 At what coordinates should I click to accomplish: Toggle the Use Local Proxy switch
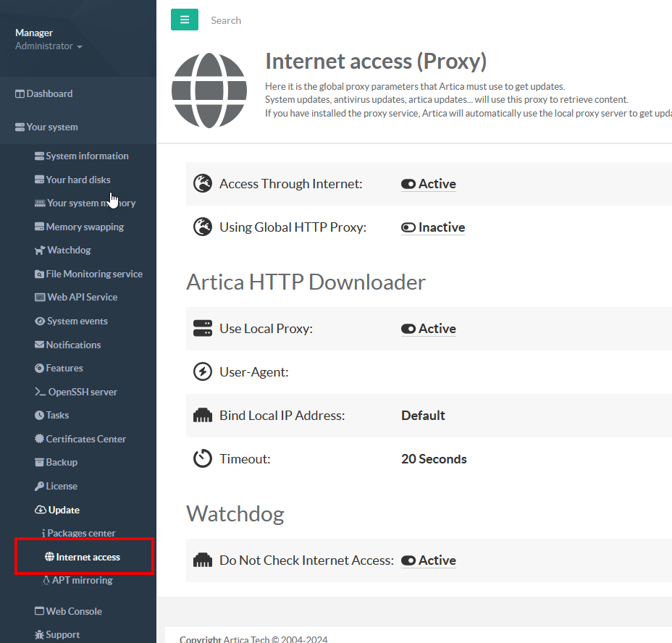[408, 329]
